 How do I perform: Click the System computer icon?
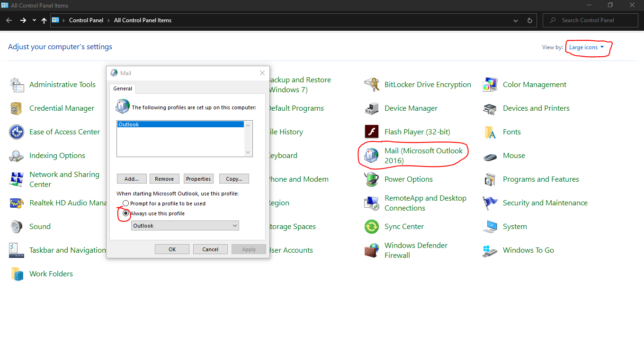(x=490, y=227)
